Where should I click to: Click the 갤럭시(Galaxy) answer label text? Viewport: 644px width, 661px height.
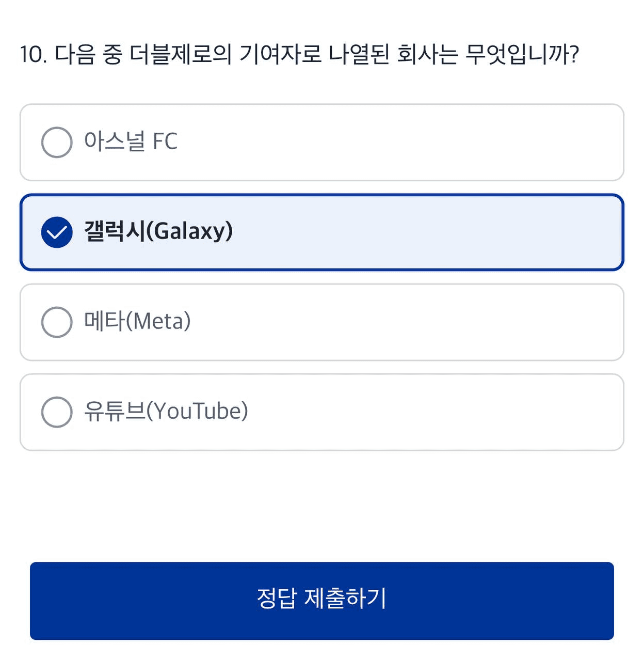[x=158, y=231]
